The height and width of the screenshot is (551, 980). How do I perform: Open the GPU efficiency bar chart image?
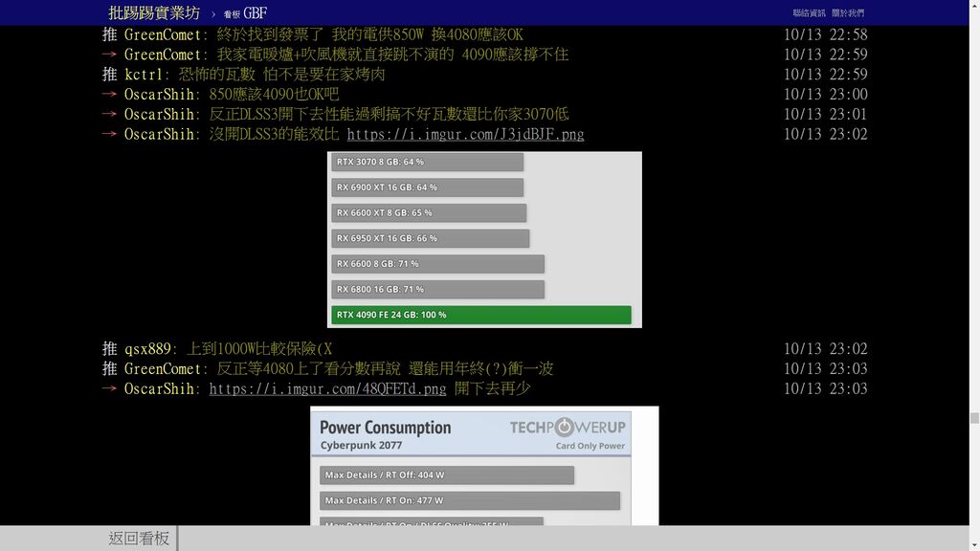(484, 239)
